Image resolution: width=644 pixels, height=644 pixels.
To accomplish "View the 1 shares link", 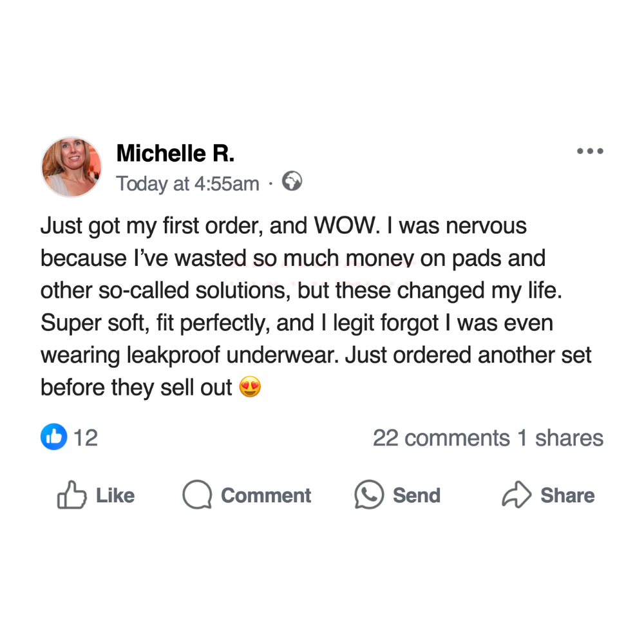I will click(x=561, y=438).
